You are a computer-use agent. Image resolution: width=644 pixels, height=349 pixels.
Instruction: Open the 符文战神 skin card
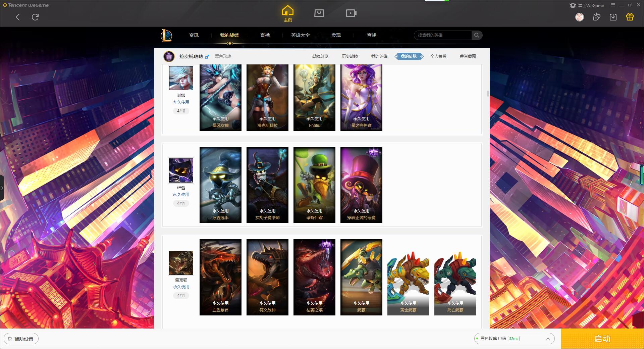pos(267,277)
